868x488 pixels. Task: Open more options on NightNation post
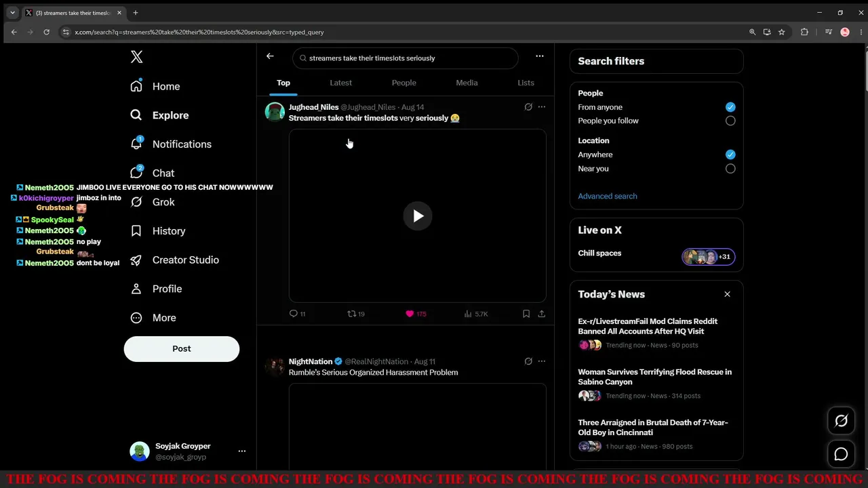542,361
